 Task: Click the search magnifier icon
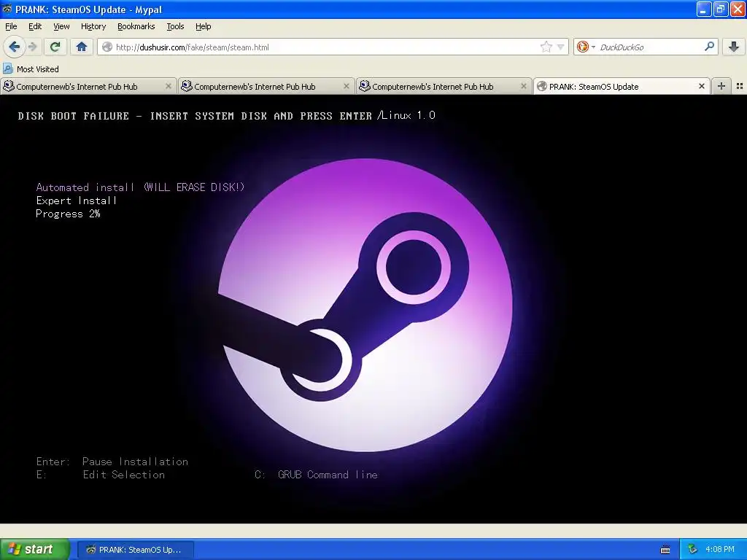pos(709,47)
